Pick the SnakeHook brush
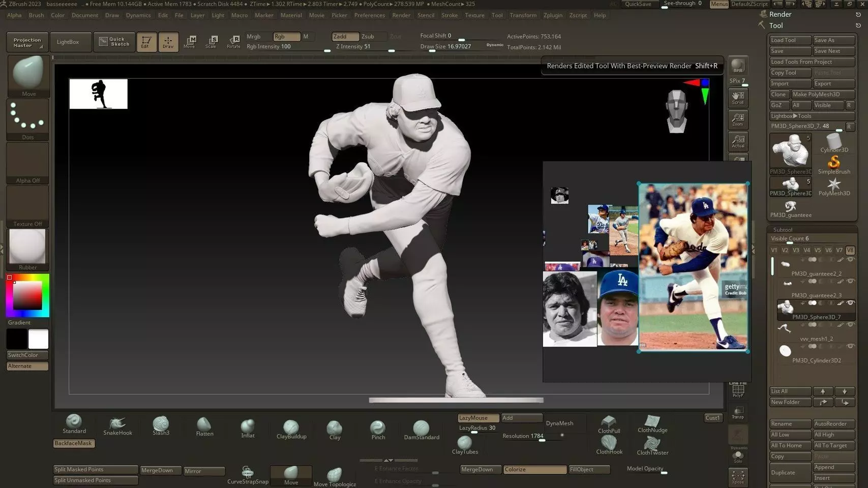 pos(117,425)
